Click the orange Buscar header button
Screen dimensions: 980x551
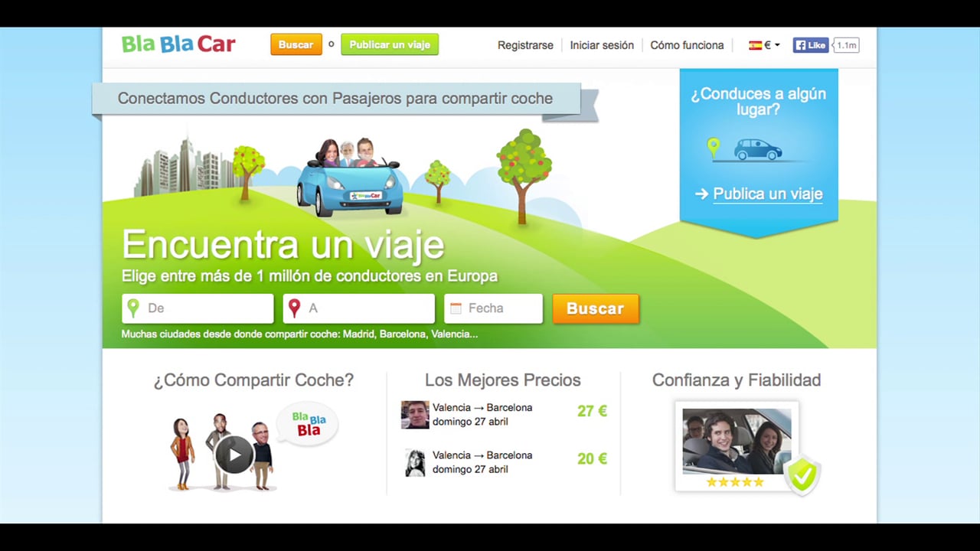click(x=296, y=44)
